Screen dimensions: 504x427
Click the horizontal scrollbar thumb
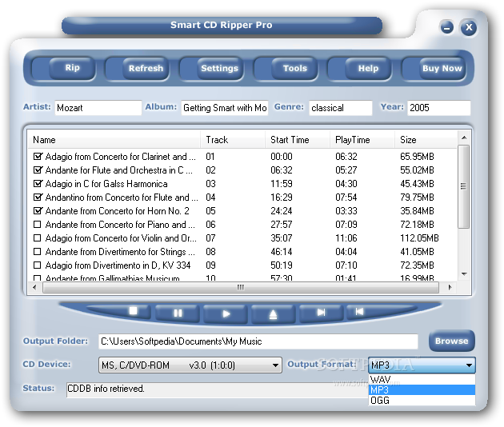click(x=241, y=287)
